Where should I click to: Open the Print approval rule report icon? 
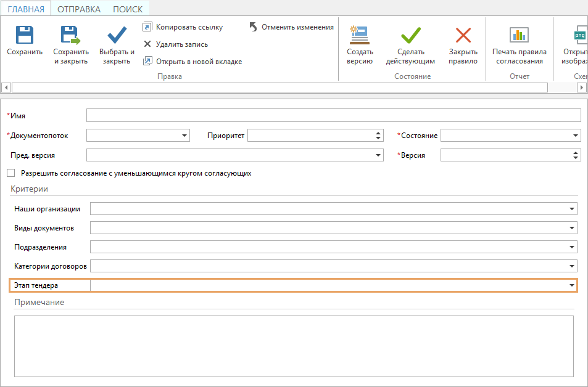[519, 35]
